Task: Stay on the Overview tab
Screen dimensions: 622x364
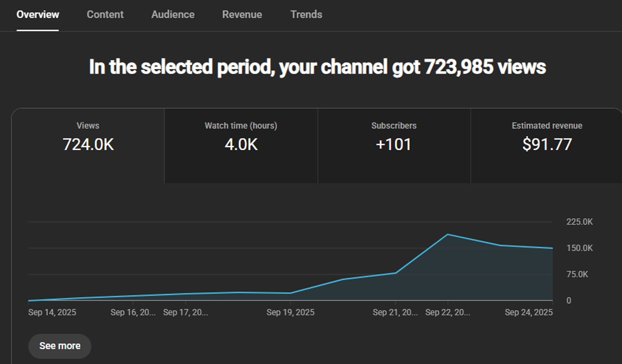Action: point(37,14)
